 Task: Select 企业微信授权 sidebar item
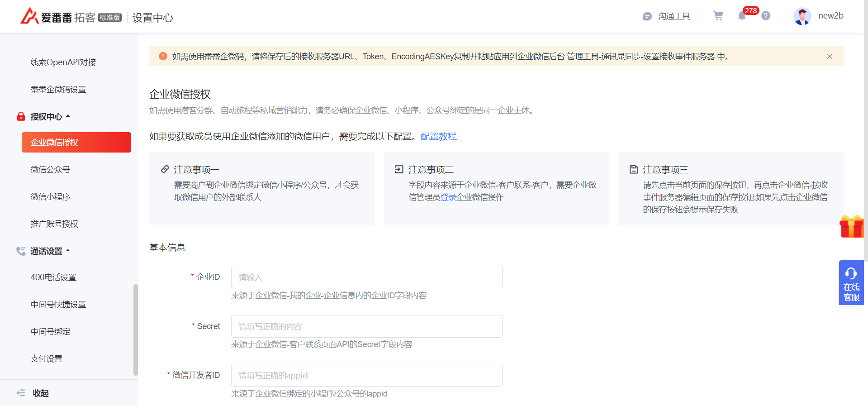[x=76, y=142]
